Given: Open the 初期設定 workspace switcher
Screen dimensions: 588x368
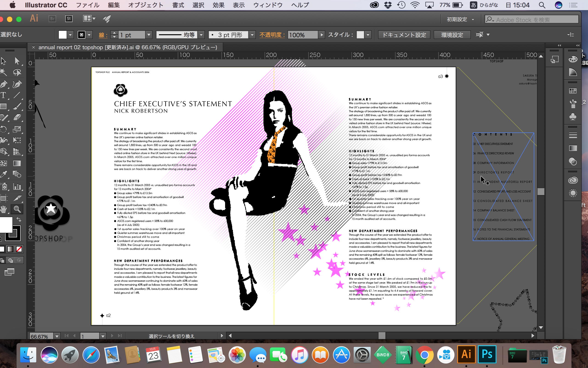Looking at the screenshot, I should [x=461, y=19].
